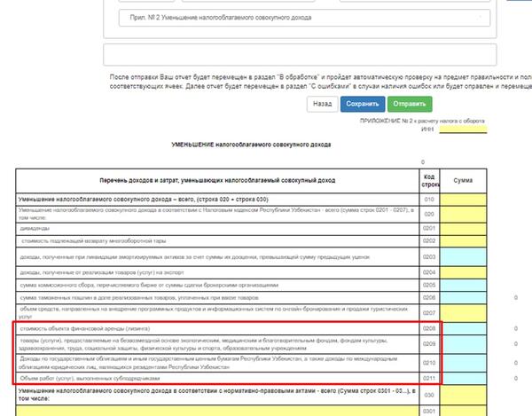Viewport: 532px width, 416px height.
Task: Click the Сумма cell for row 0202
Action: point(464,240)
